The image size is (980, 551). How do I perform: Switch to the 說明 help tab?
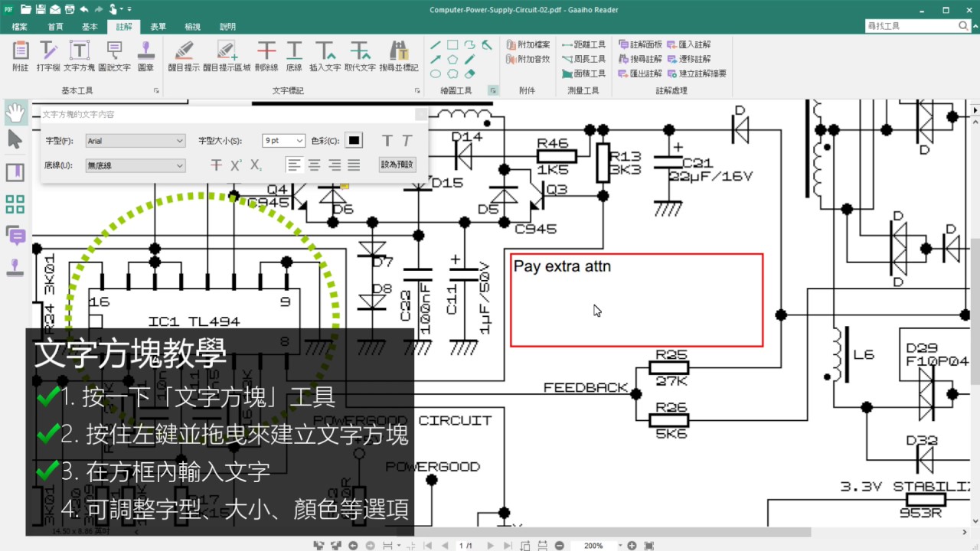227,27
